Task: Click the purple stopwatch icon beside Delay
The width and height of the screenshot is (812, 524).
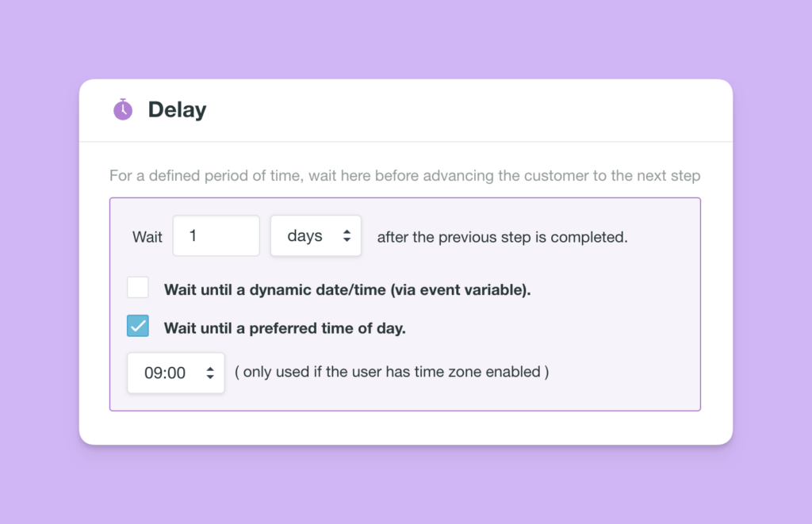Action: pos(123,109)
